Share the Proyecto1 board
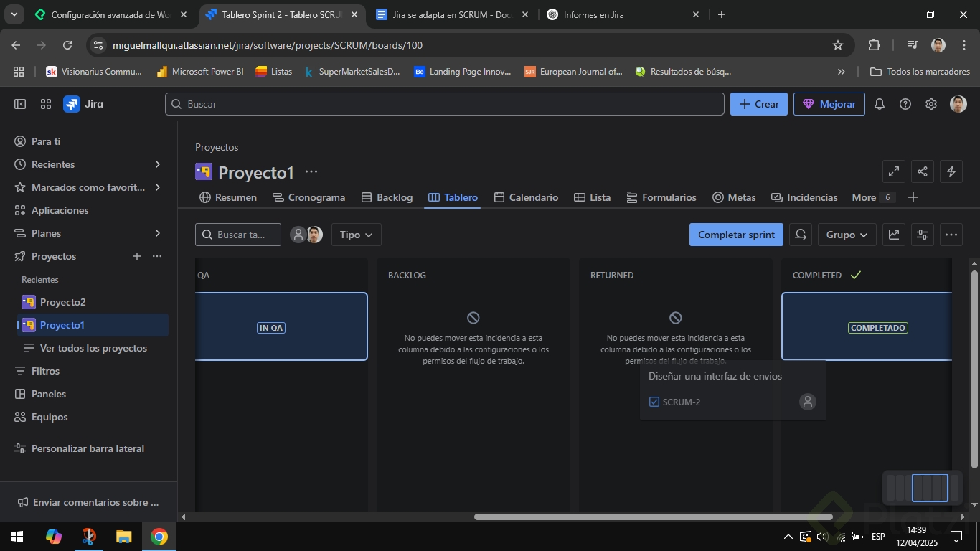The width and height of the screenshot is (980, 551). click(923, 171)
